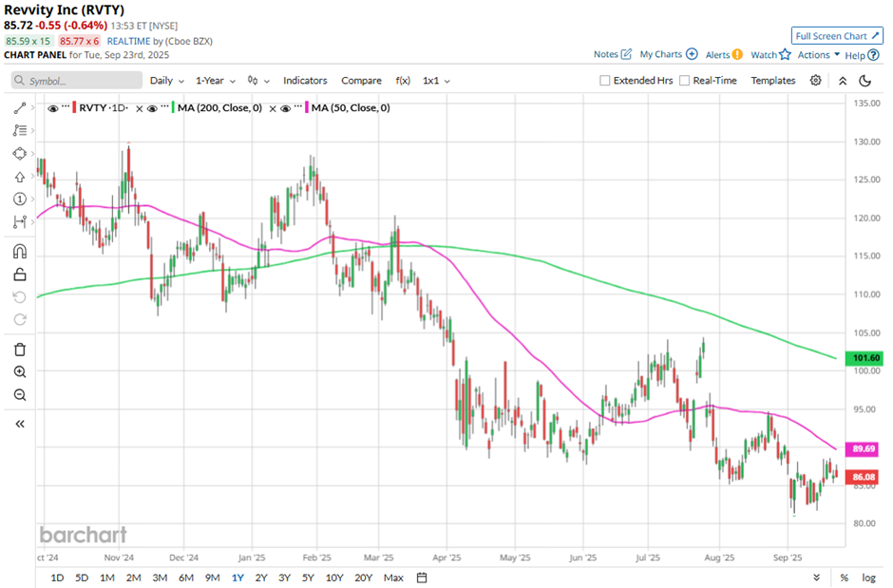Select the 10Y time range
Viewport: 893px width, 588px height.
(334, 578)
